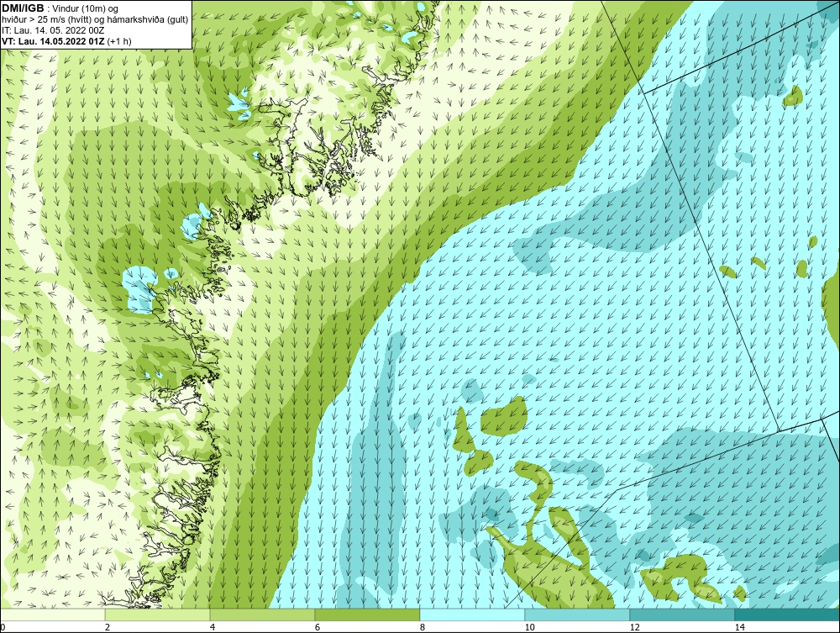
Task: Click the 2–4 m/s legend color swatch
Action: 158,615
